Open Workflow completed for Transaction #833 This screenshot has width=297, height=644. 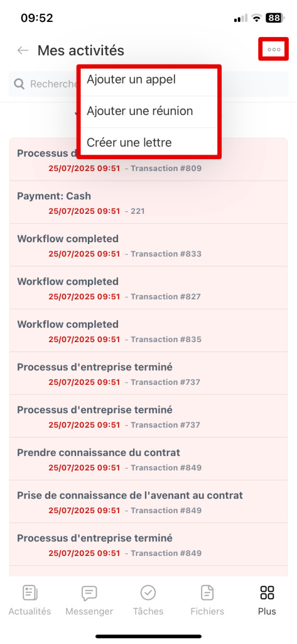[148, 245]
